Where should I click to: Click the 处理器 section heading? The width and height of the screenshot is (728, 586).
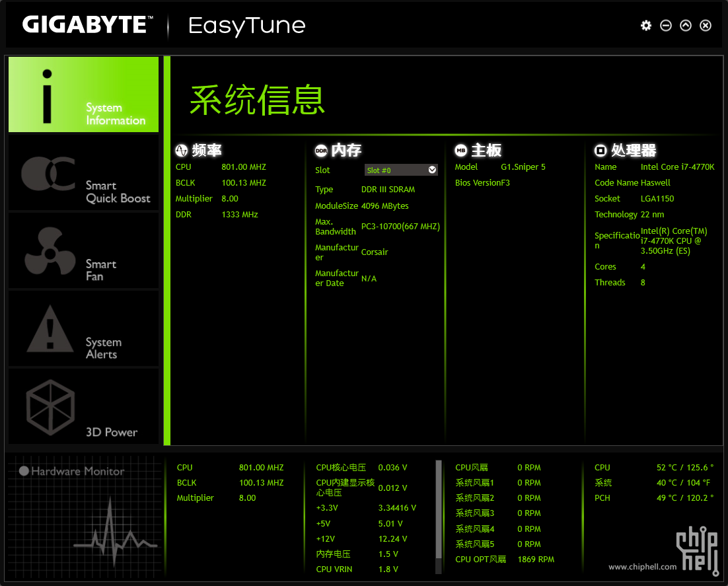[x=634, y=151]
